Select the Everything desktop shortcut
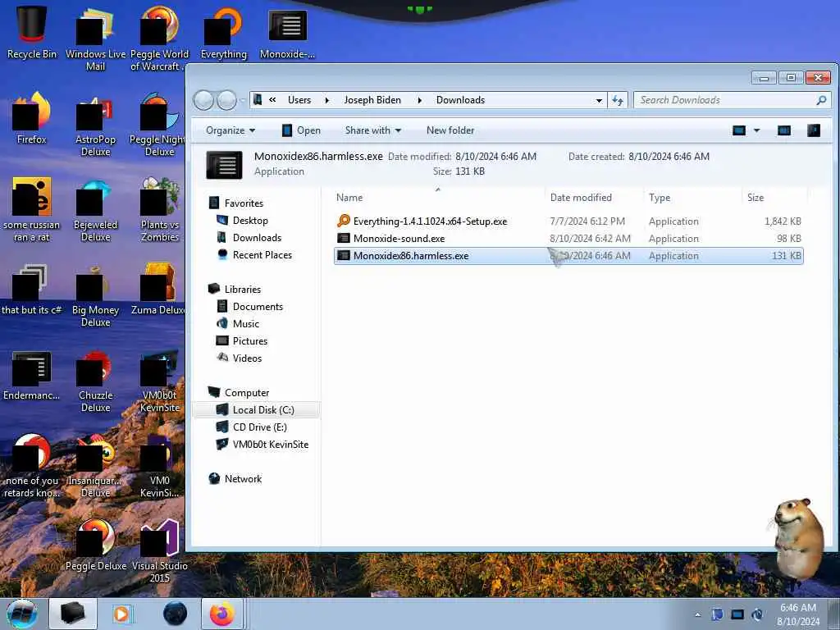The height and width of the screenshot is (630, 840). pos(223,32)
